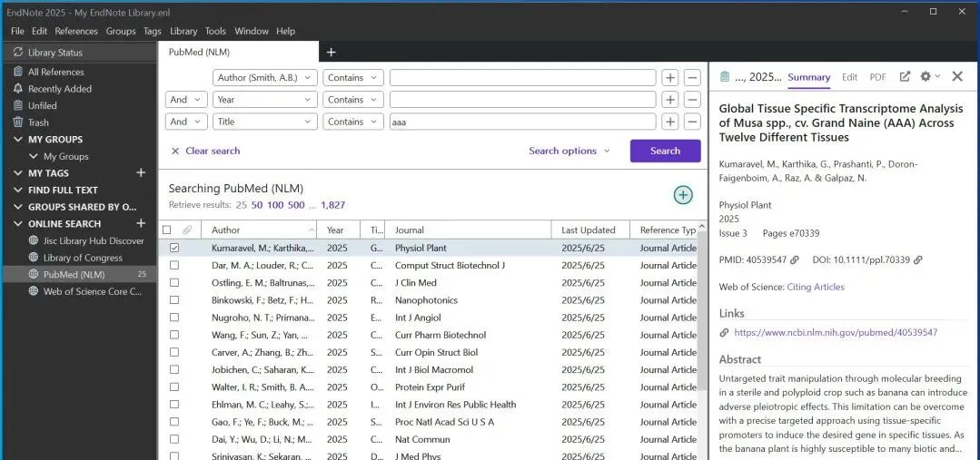Image resolution: width=980 pixels, height=460 pixels.
Task: Add search row after Author field row
Action: click(x=670, y=78)
